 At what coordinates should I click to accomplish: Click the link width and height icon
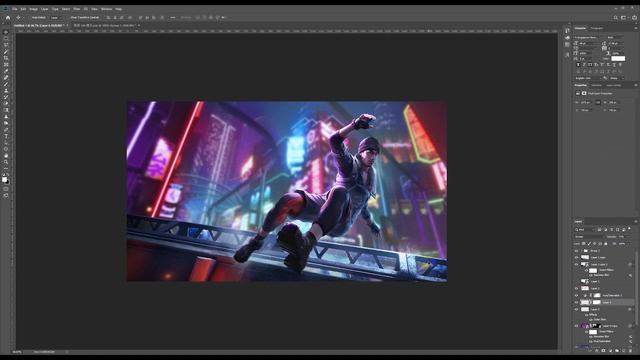tap(598, 103)
